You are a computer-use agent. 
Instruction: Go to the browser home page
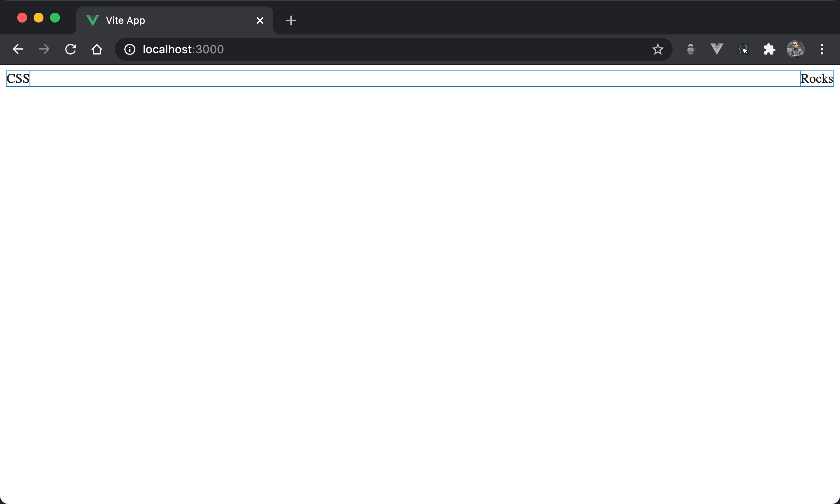pos(97,50)
